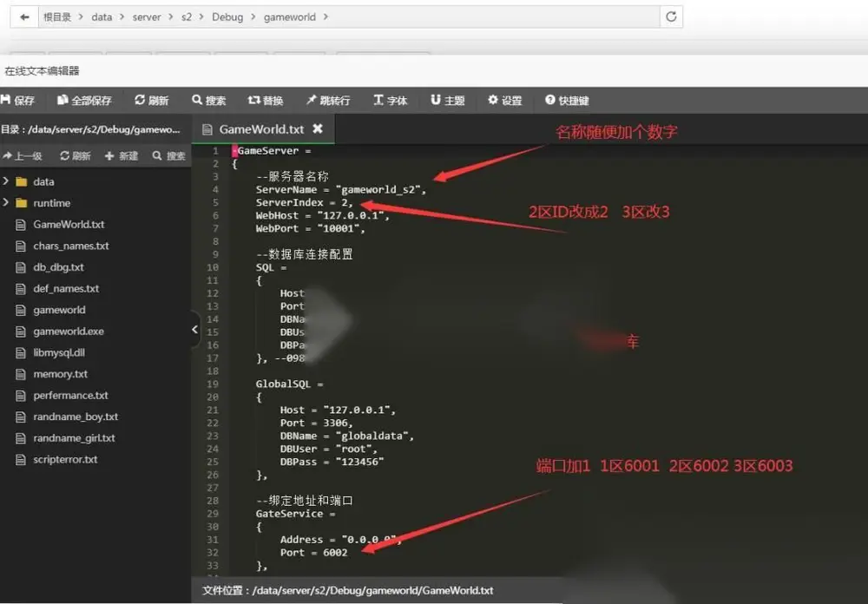Viewport: 868px width, 604px height.
Task: Open editor 设置 settings
Action: click(505, 100)
